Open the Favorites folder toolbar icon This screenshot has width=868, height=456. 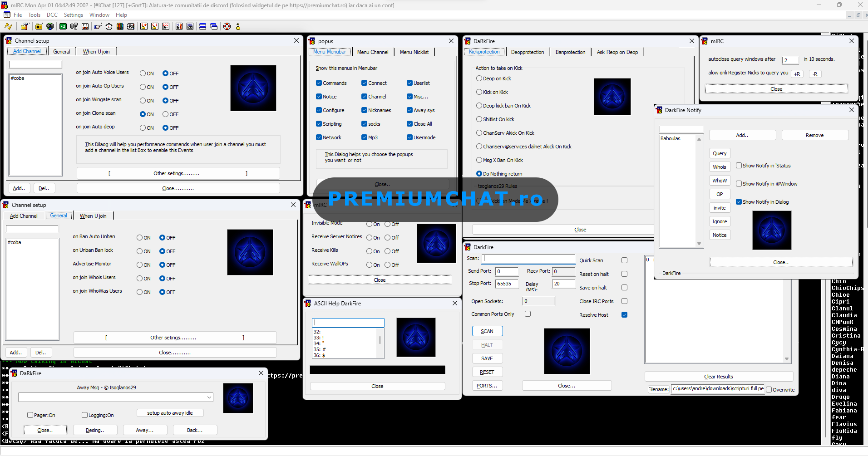[x=39, y=26]
